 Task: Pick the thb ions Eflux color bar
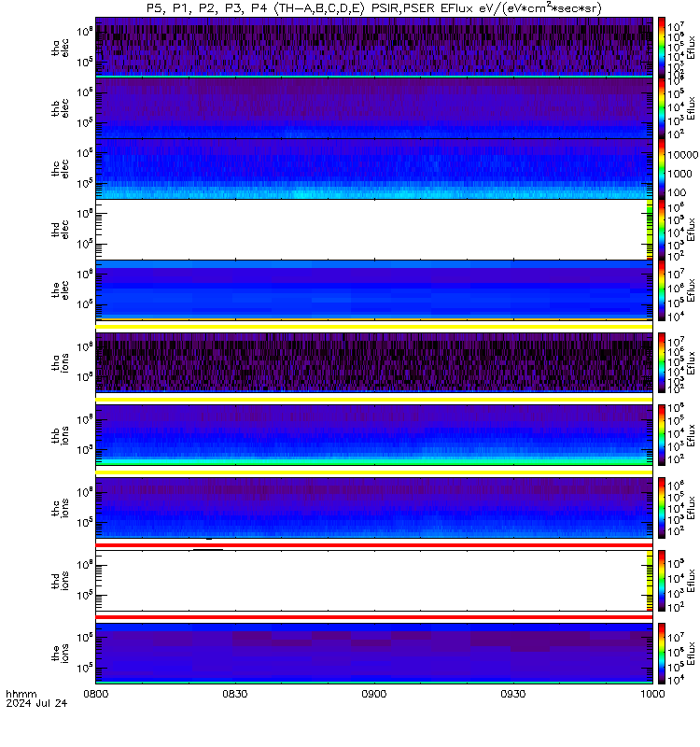tap(662, 435)
